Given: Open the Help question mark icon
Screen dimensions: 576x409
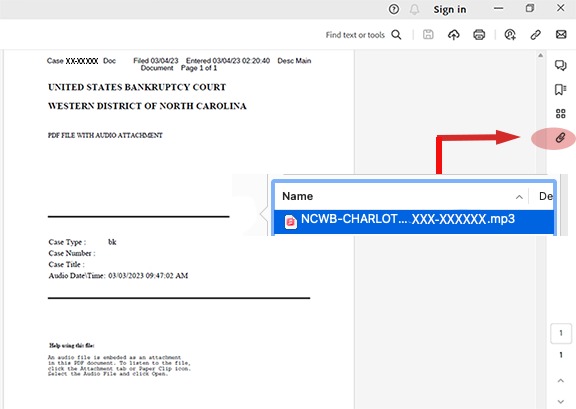Looking at the screenshot, I should pos(394,9).
